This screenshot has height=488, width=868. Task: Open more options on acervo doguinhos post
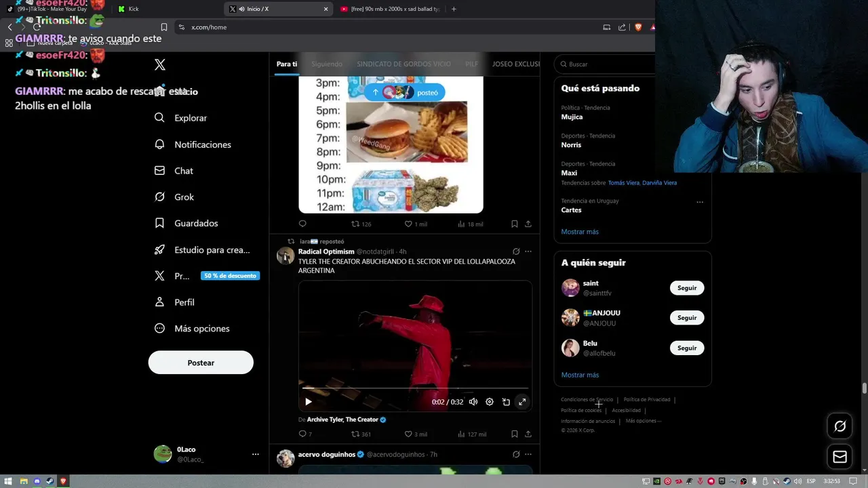click(528, 454)
